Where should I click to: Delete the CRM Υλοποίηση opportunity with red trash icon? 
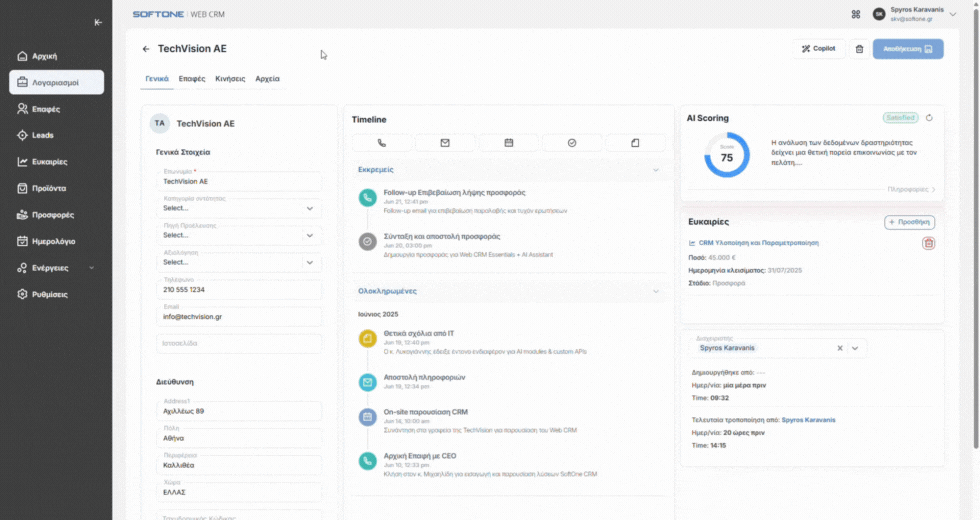(928, 243)
